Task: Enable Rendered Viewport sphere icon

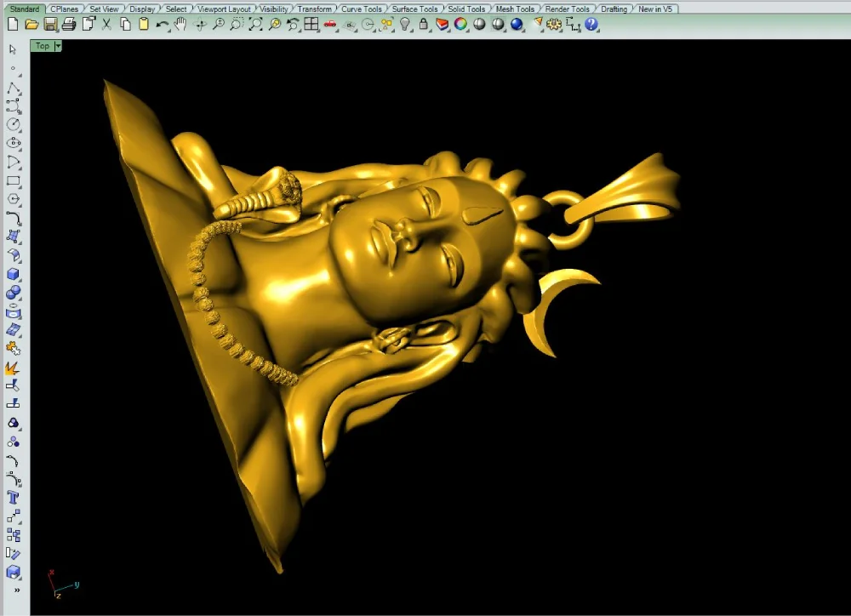Action: [x=498, y=24]
